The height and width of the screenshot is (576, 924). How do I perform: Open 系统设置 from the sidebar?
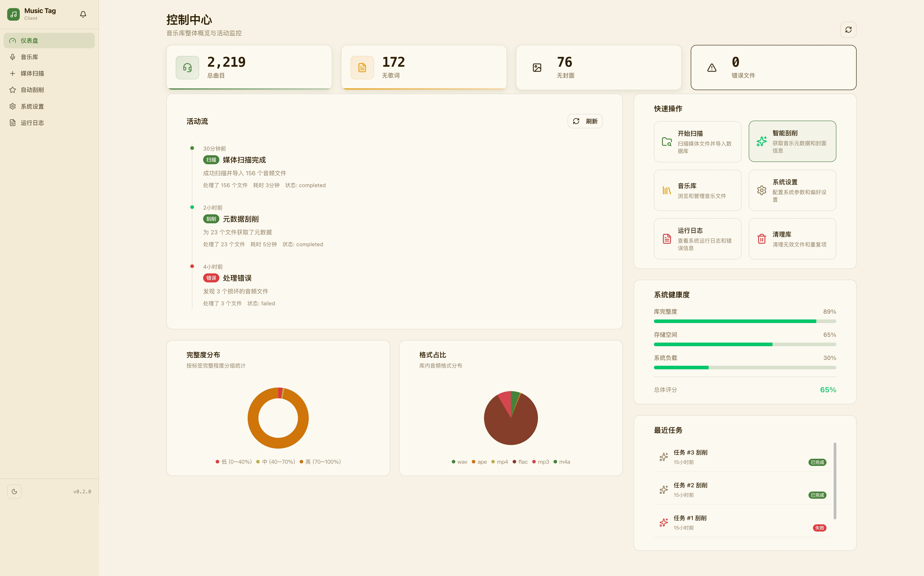coord(32,106)
